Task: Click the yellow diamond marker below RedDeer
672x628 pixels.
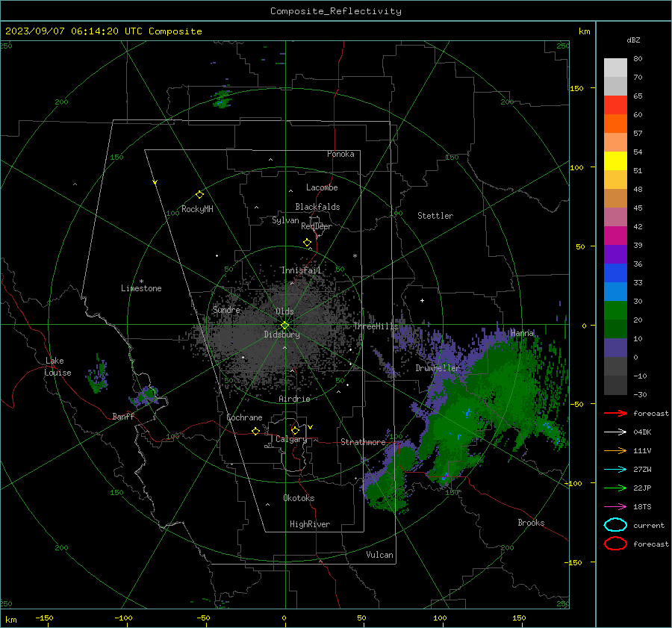Action: coord(308,243)
